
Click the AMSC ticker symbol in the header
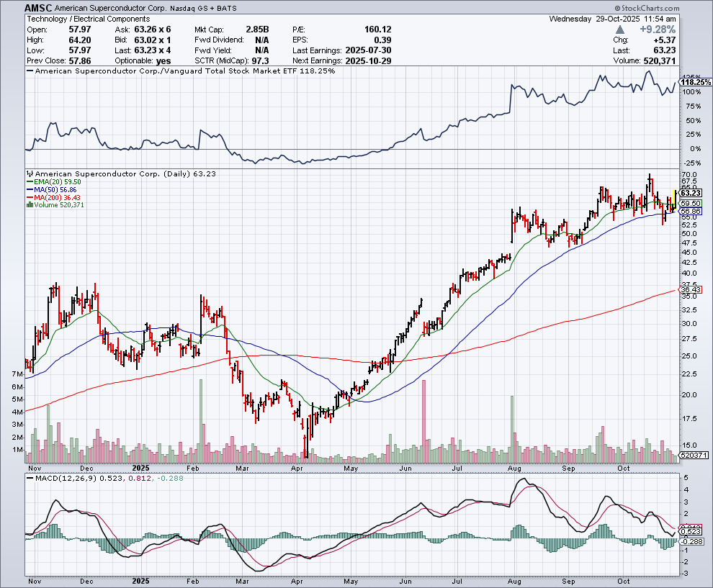37,8
